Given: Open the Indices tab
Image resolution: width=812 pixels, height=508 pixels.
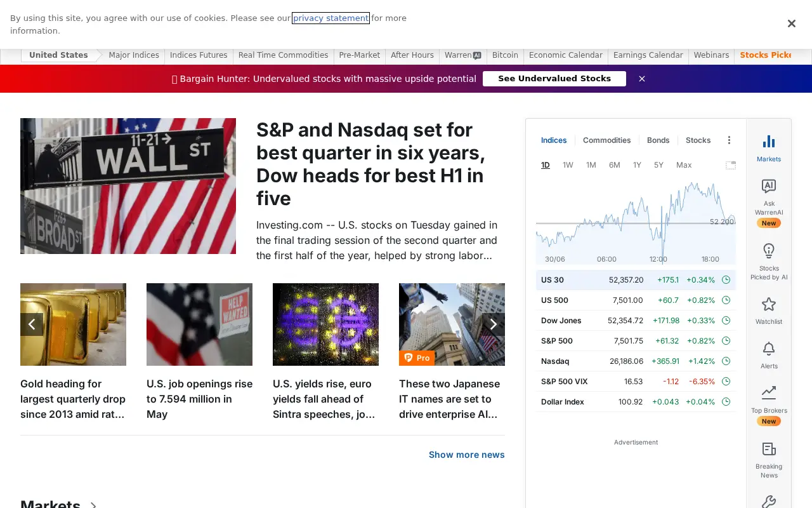Looking at the screenshot, I should pyautogui.click(x=554, y=140).
